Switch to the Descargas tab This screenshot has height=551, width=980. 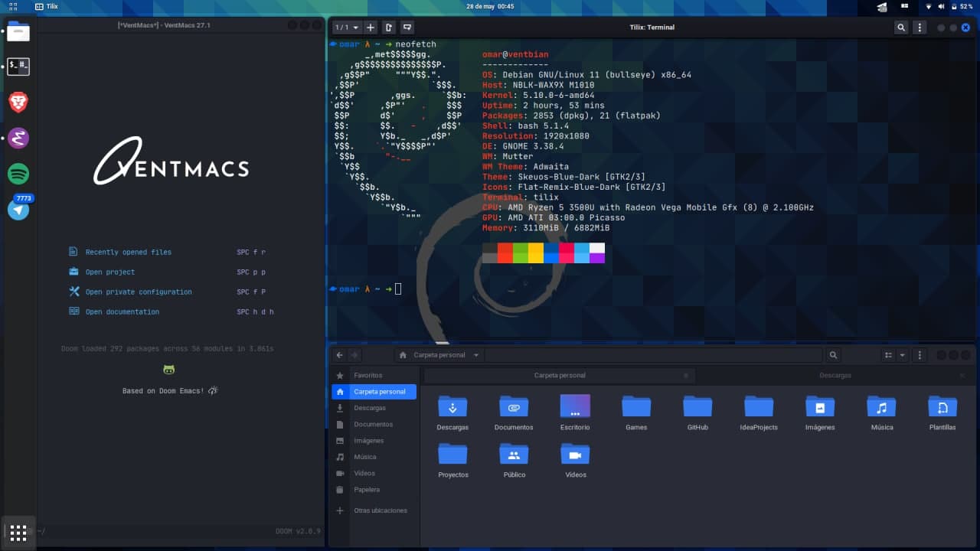click(835, 375)
